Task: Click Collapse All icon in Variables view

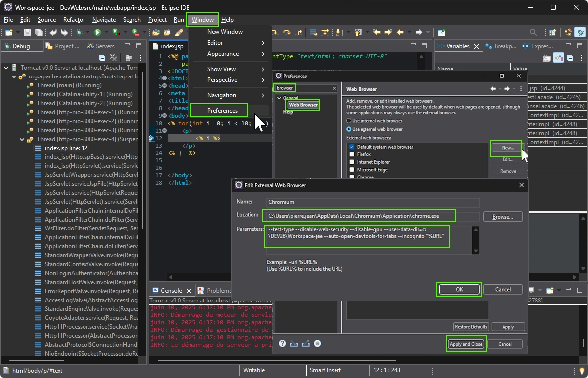Action: click(570, 58)
